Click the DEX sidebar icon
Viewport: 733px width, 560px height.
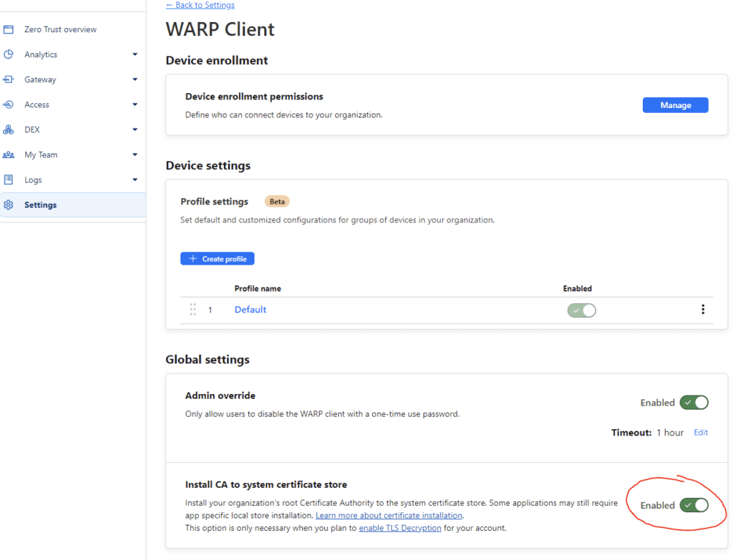click(x=9, y=129)
